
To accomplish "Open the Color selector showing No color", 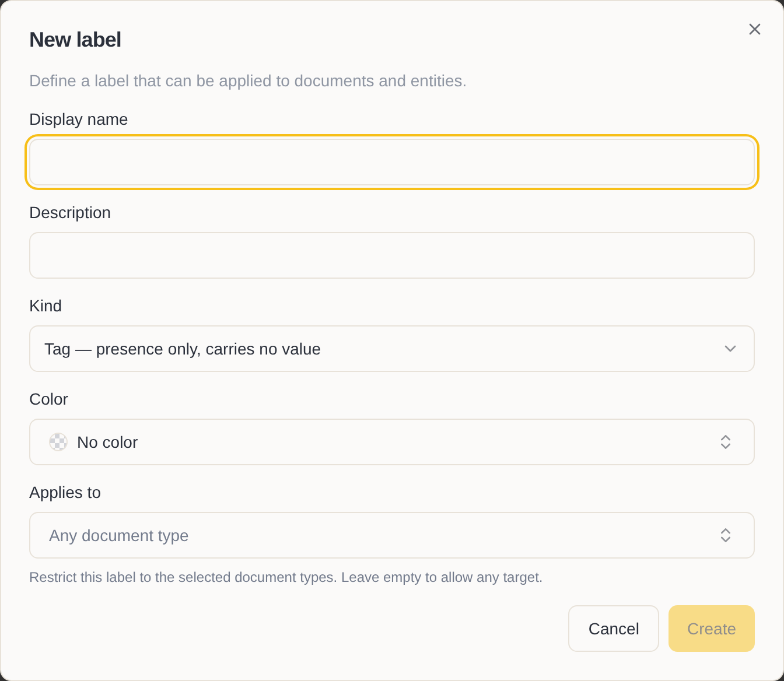I will pos(392,442).
